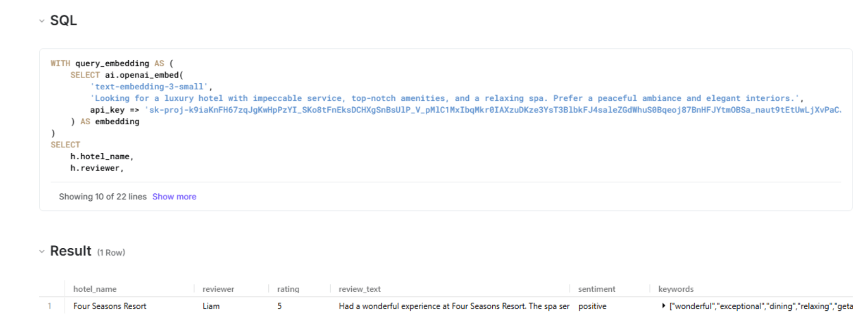The height and width of the screenshot is (330, 868).
Task: Select the sentiment column header
Action: [597, 289]
